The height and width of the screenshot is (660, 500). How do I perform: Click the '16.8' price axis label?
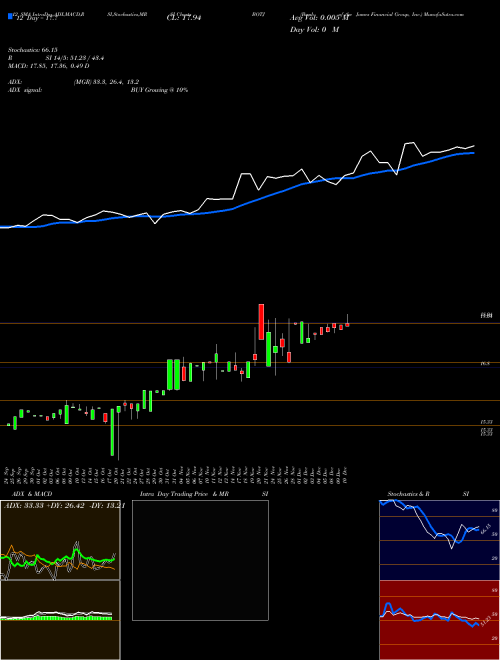click(x=485, y=363)
